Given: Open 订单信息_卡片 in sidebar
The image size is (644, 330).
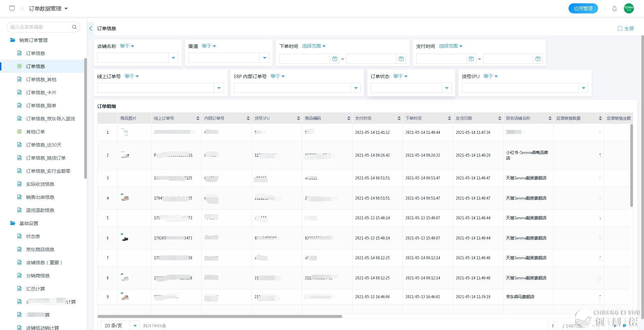Looking at the screenshot, I should pyautogui.click(x=41, y=93).
